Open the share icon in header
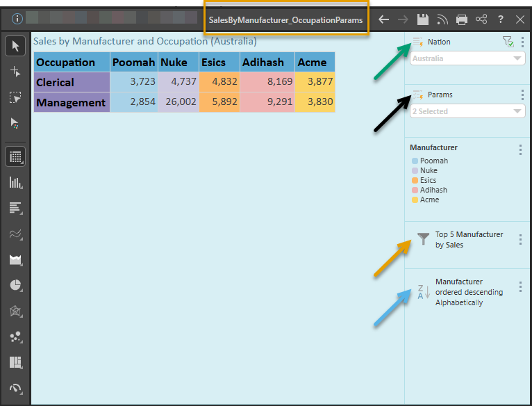The height and width of the screenshot is (406, 532). (x=481, y=19)
